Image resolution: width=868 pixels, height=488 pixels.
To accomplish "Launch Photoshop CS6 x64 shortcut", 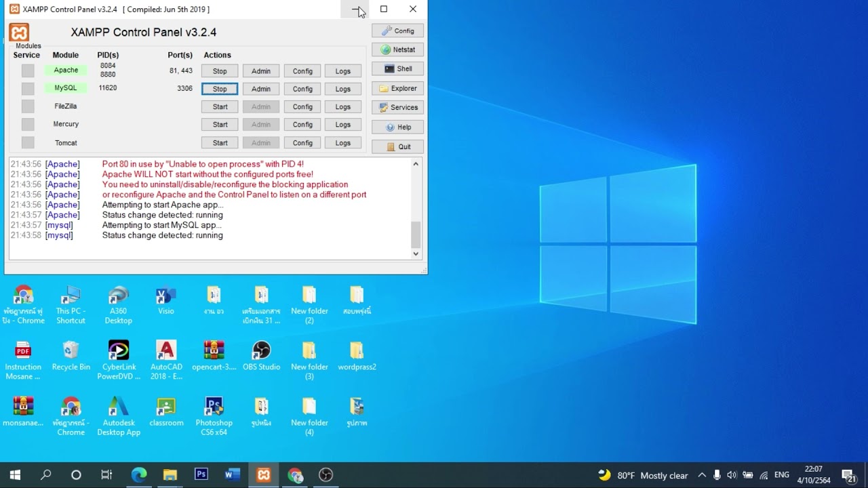I will coord(214,416).
